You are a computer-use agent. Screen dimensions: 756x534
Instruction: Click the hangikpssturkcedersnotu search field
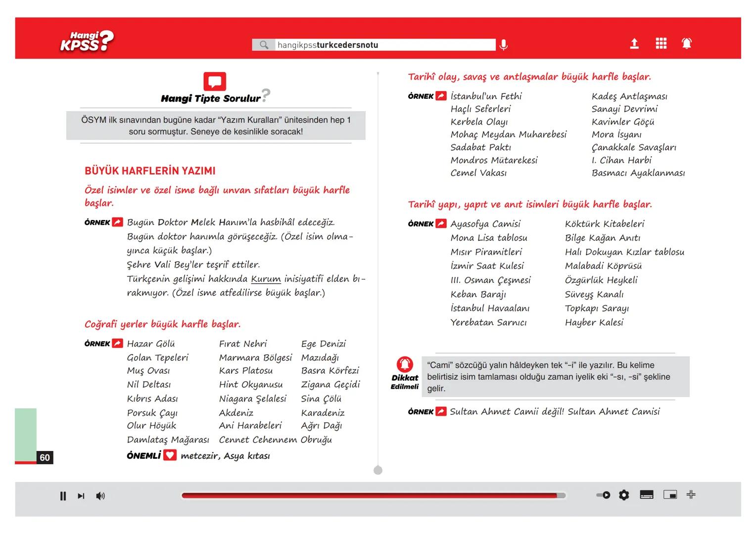tap(384, 45)
